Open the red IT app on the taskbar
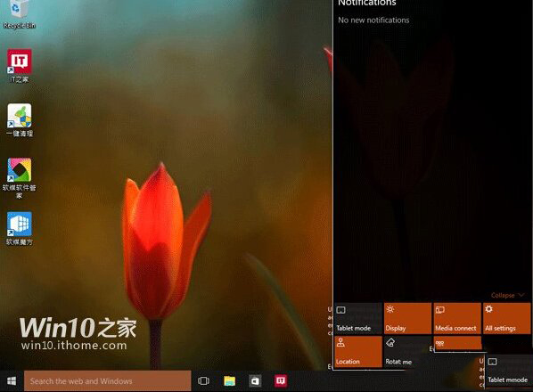The image size is (533, 392). click(281, 380)
